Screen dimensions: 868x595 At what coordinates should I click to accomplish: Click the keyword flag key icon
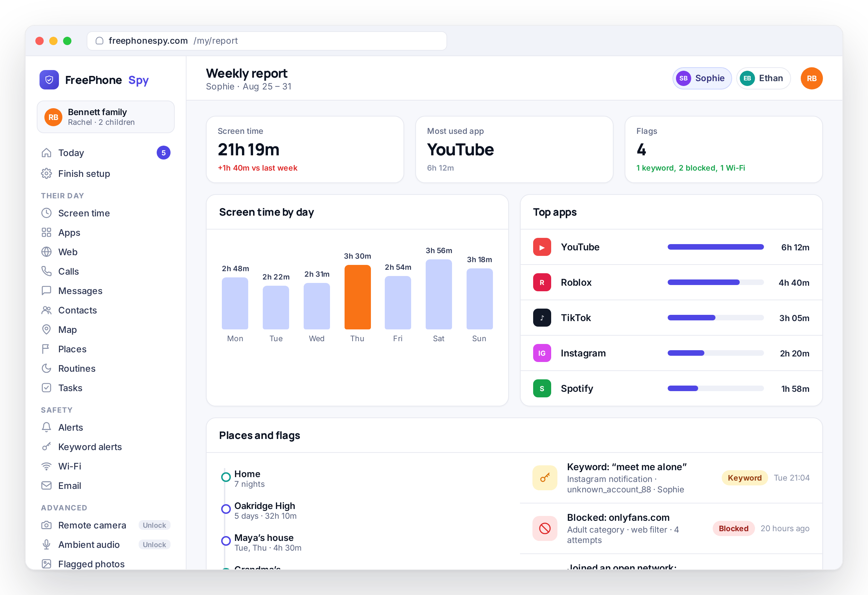coord(545,478)
